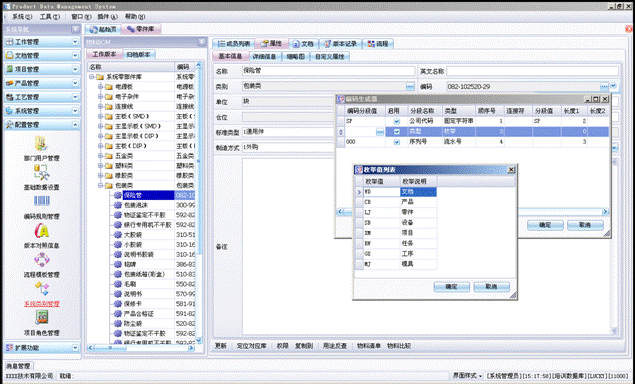Image resolution: width=635 pixels, height=384 pixels.
Task: Expand the 电子杂件 tree node
Action: click(x=100, y=96)
